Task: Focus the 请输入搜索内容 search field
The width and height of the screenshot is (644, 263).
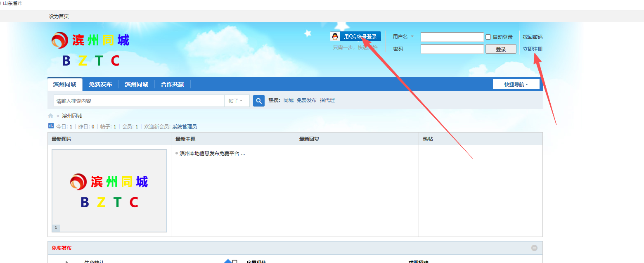Action: [139, 101]
